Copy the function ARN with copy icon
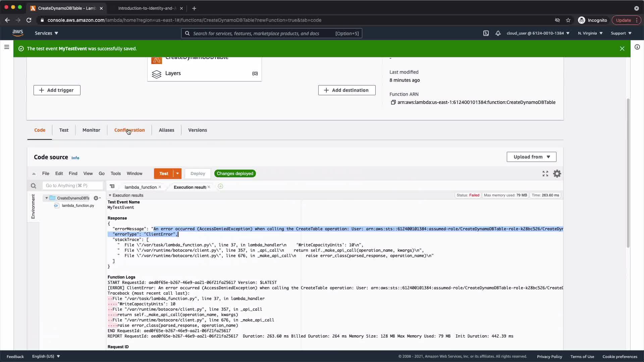This screenshot has width=644, height=362. point(393,102)
